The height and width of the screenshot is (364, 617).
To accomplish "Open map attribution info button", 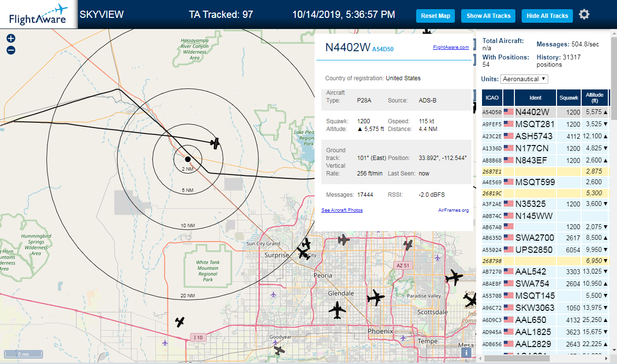I will click(467, 353).
